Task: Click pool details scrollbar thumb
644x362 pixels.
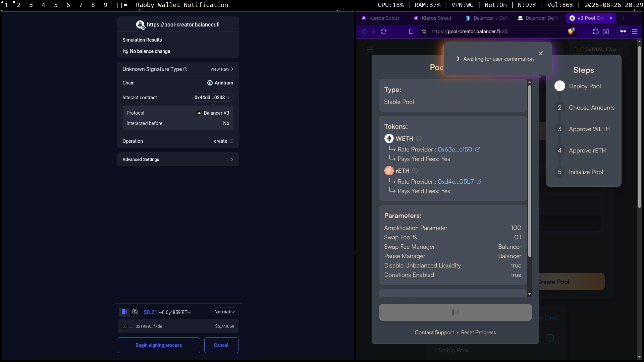Action: coord(530,171)
